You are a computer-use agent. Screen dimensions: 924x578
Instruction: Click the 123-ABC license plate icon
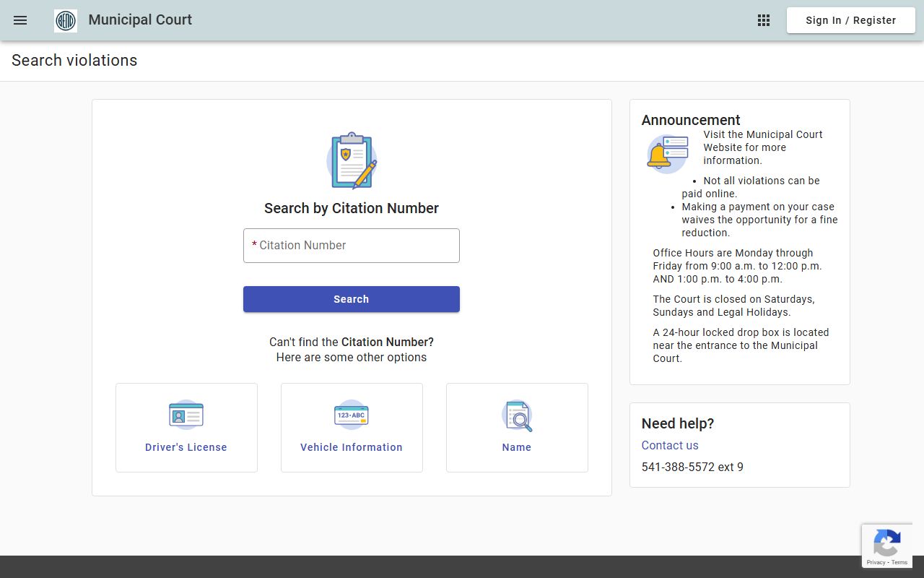(352, 415)
